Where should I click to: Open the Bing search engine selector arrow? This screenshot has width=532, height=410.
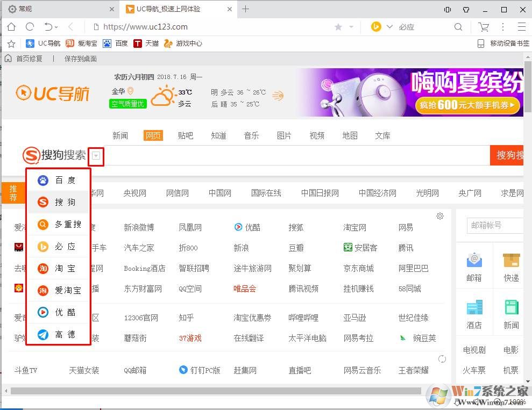(389, 27)
